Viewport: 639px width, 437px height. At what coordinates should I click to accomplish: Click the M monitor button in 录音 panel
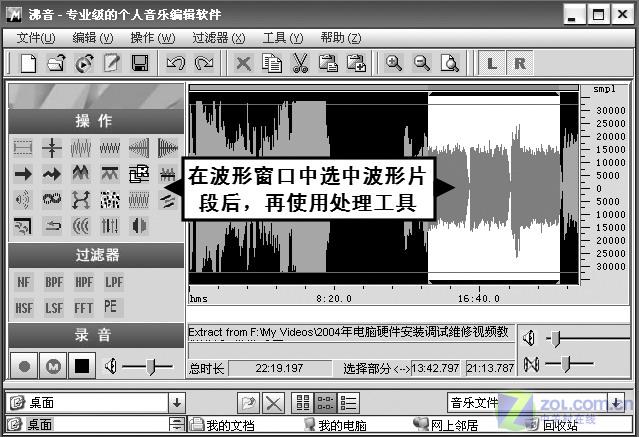(x=53, y=366)
